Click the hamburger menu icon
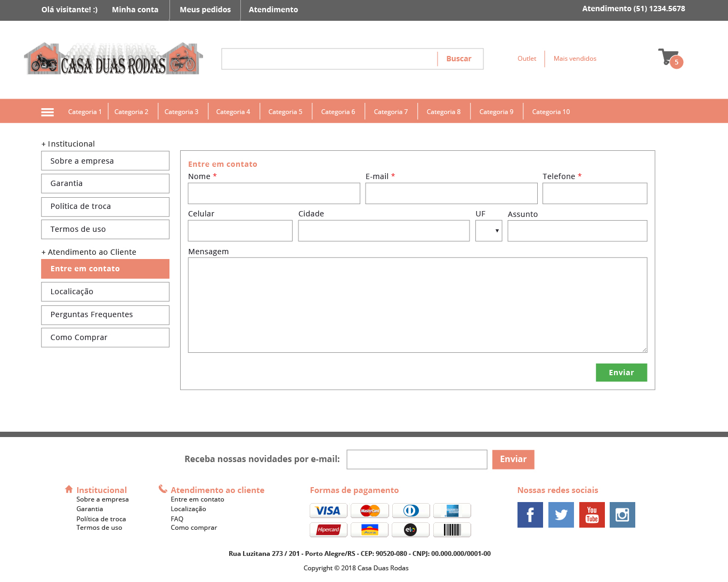This screenshot has height=582, width=728. pos(47,112)
